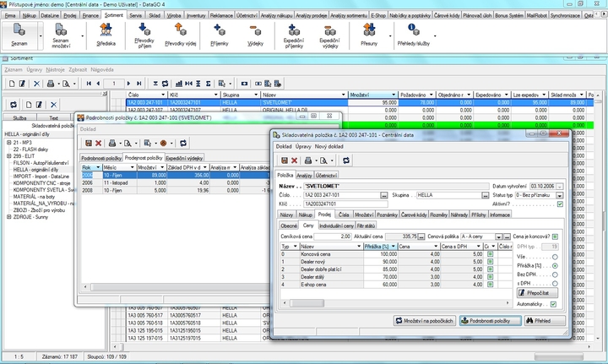Open Nový doklad menu
The width and height of the screenshot is (608, 364).
[328, 147]
